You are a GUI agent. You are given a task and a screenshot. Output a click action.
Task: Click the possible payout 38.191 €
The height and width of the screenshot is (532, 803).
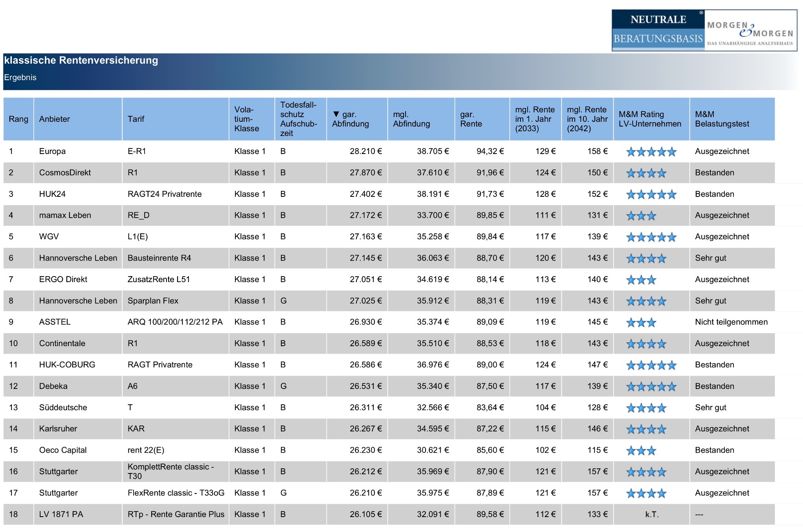[433, 194]
